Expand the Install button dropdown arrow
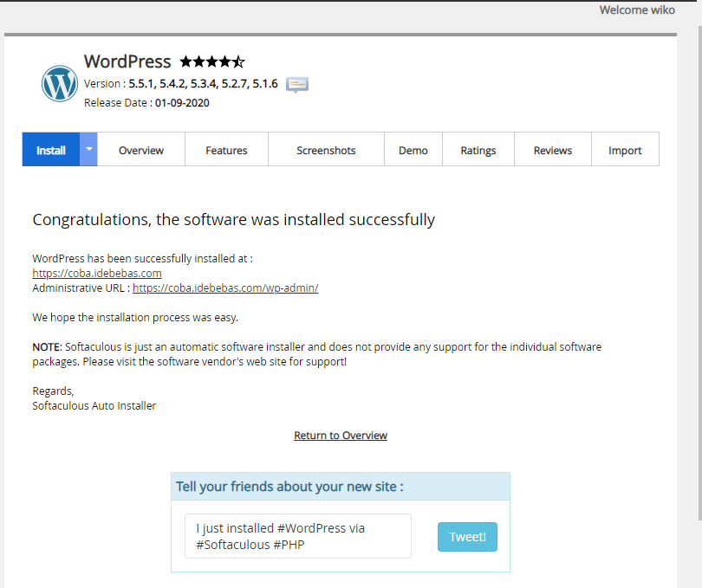 point(88,149)
